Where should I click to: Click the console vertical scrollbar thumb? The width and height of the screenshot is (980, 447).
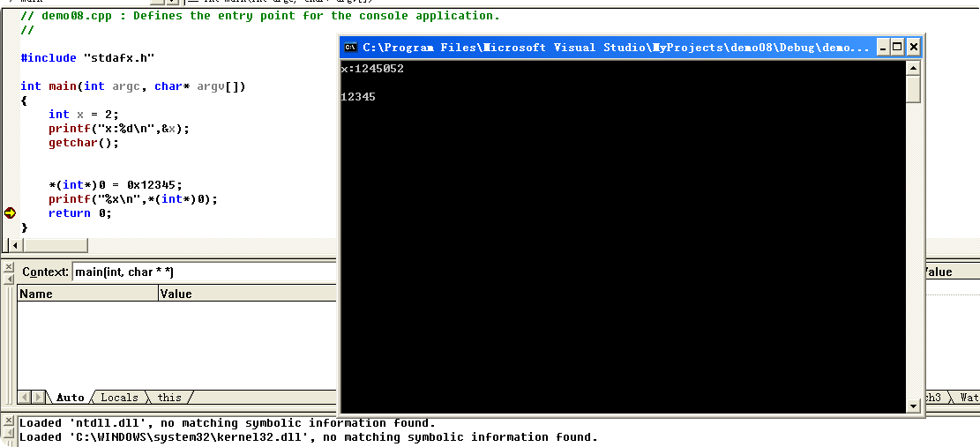coord(913,89)
